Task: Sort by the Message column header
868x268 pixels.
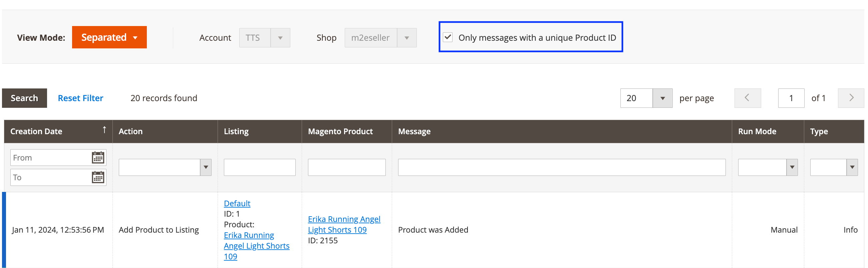Action: coord(414,131)
